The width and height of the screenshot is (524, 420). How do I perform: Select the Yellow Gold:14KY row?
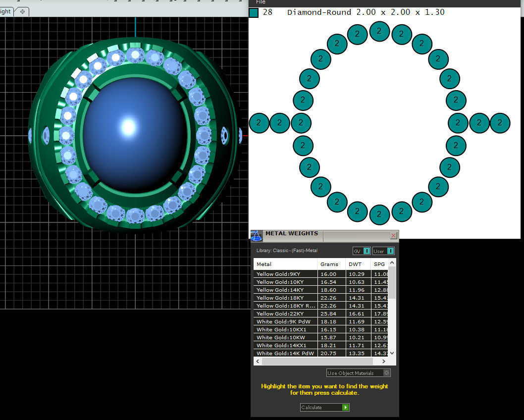(321, 290)
